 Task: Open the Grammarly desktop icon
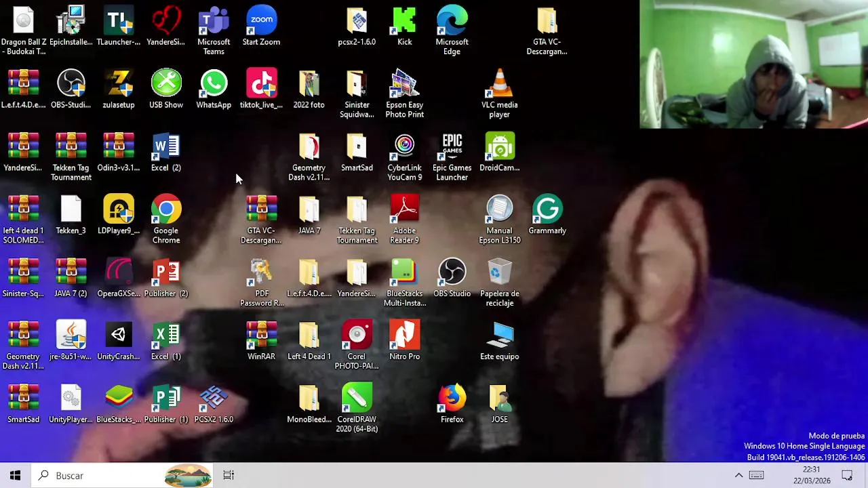[547, 215]
